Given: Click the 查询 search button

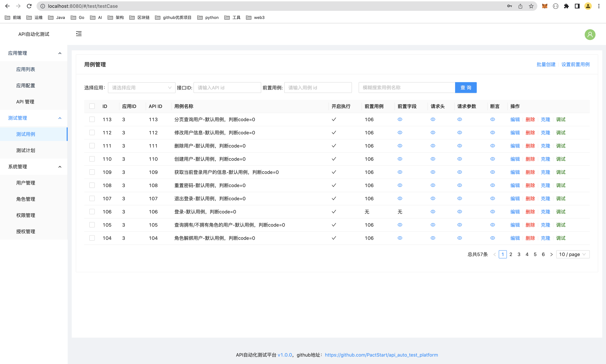Looking at the screenshot, I should [x=466, y=88].
